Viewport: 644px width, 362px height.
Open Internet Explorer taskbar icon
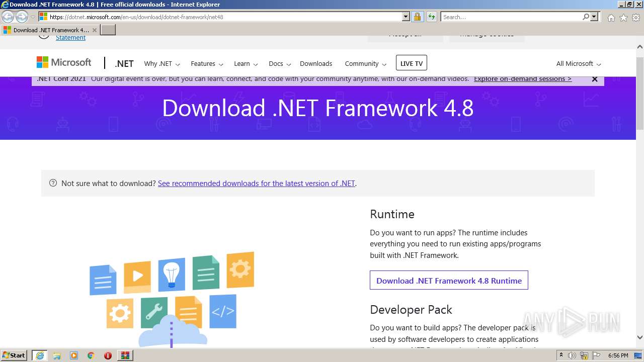40,355
